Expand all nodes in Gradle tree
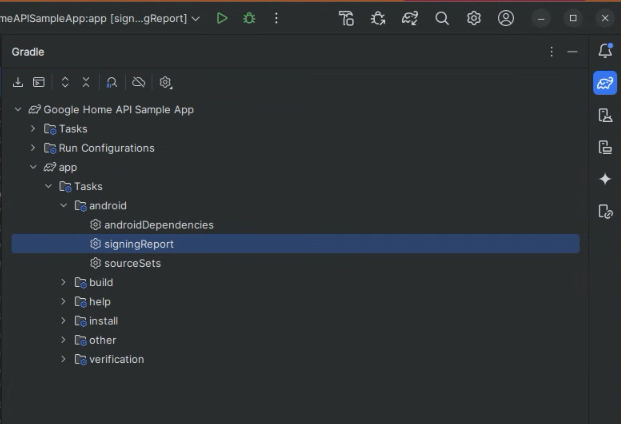 coord(65,82)
